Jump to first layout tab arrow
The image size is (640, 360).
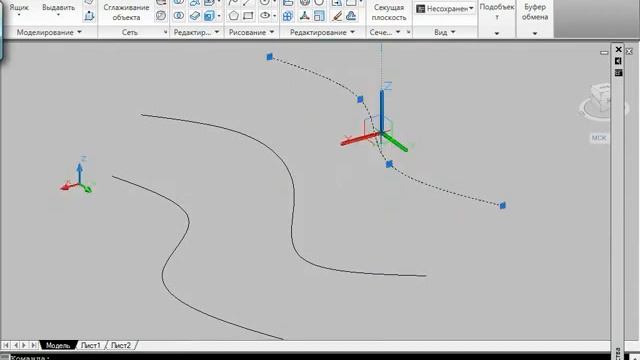tap(6, 345)
